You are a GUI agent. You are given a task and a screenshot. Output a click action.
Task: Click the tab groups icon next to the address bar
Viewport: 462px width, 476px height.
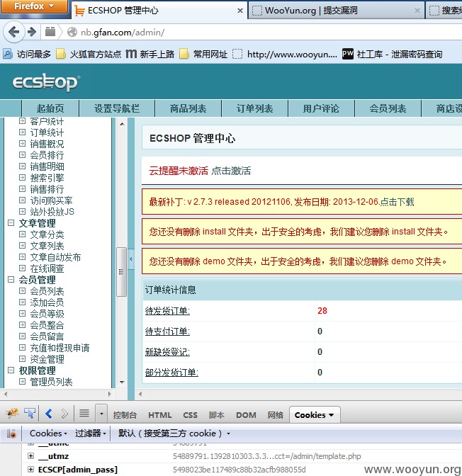coord(50,32)
